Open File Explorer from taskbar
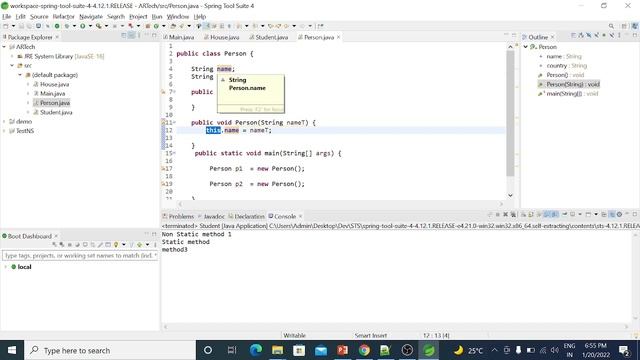Image resolution: width=640 pixels, height=360 pixels. pos(278,350)
